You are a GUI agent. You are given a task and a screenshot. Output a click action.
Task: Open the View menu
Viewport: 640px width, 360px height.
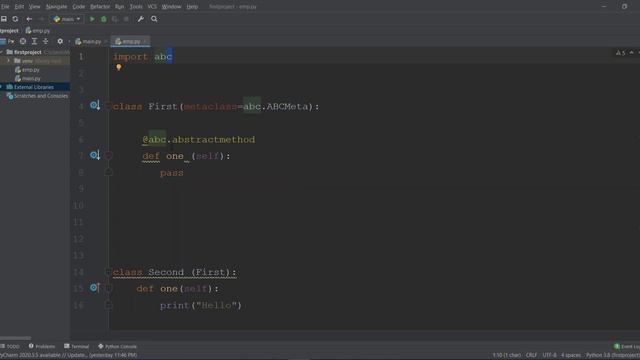pos(34,7)
